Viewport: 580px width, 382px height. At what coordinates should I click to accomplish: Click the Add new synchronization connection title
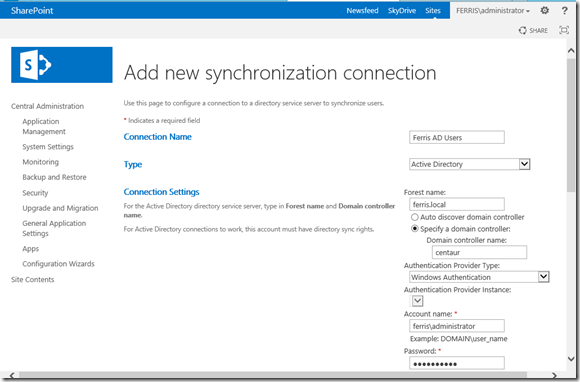(x=280, y=73)
